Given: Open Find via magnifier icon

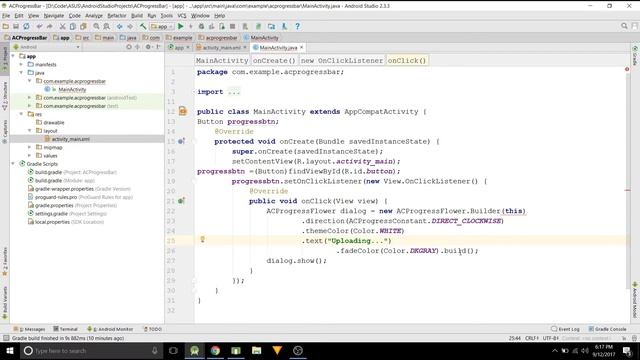Looking at the screenshot, I should (96, 27).
